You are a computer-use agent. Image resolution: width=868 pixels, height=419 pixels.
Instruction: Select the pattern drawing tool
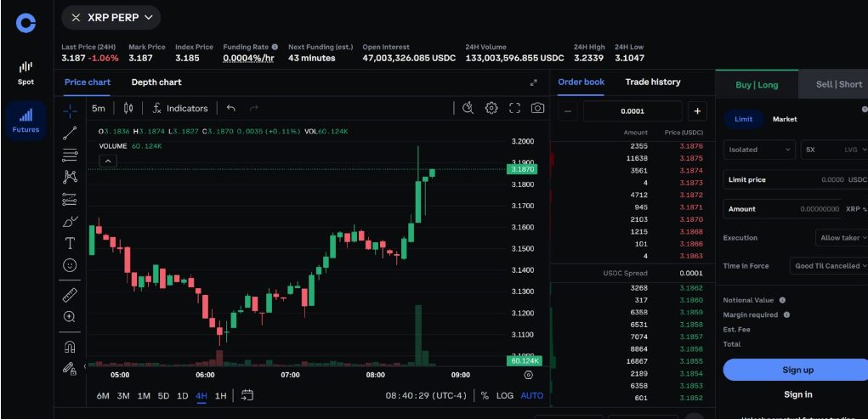70,177
